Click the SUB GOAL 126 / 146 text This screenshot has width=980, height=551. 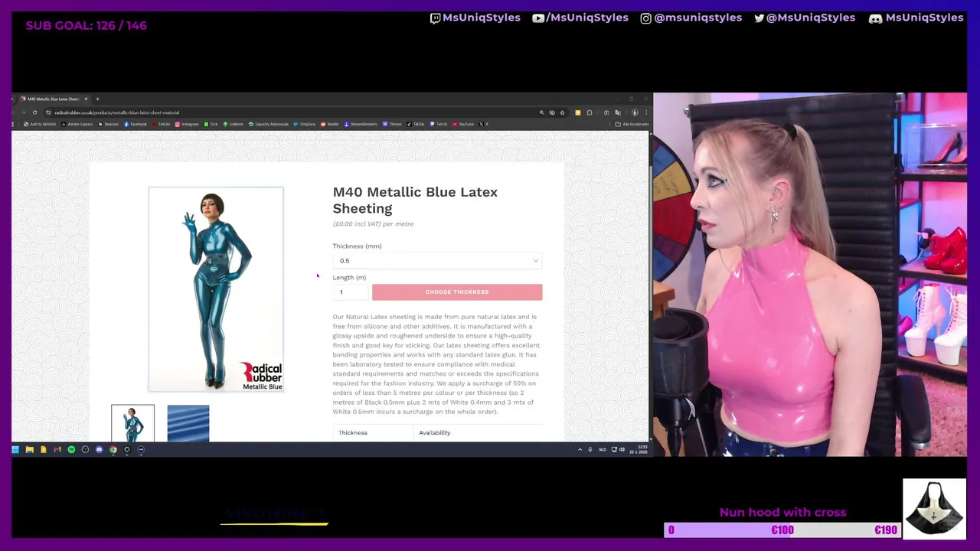point(86,25)
